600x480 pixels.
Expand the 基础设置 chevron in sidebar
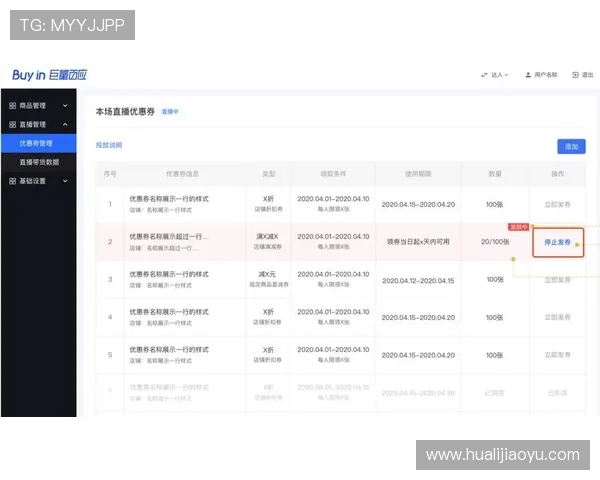pos(65,181)
